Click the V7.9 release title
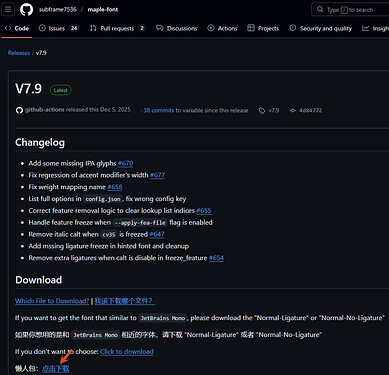389x375 pixels. click(28, 89)
